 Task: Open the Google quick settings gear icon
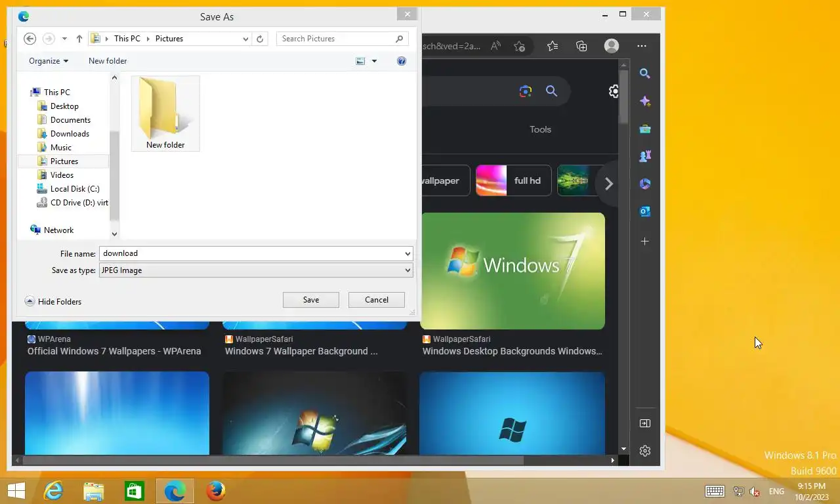614,92
